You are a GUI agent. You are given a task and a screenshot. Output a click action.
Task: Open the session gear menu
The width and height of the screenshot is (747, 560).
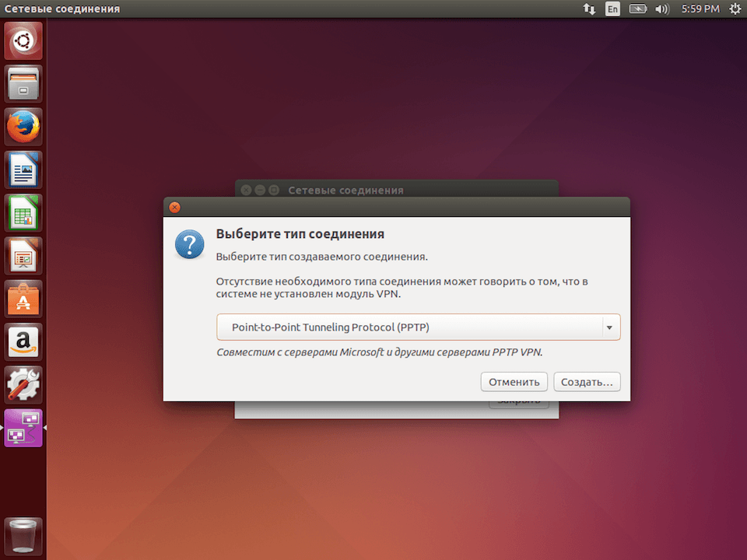point(735,9)
